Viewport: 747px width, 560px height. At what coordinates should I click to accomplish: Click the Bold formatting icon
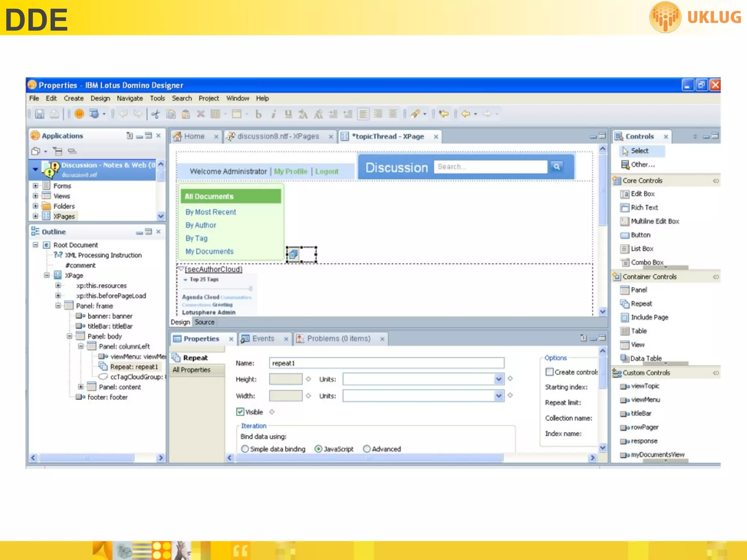click(x=258, y=114)
